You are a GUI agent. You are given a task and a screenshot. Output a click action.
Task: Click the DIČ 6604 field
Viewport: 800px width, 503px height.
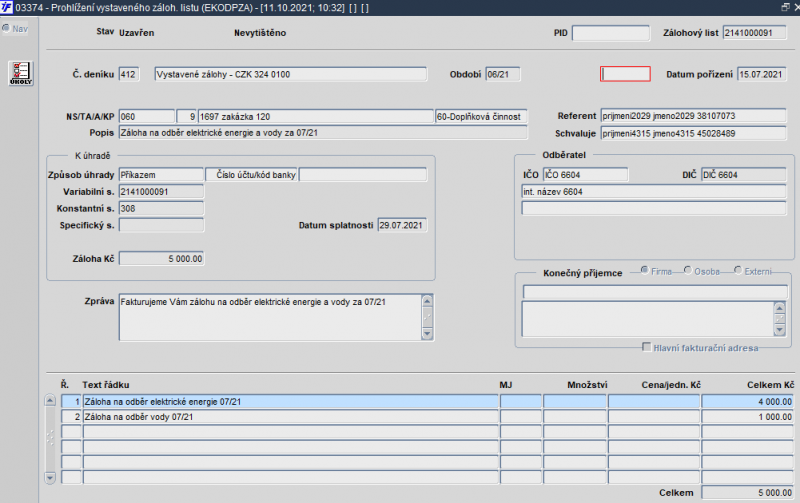[743, 175]
